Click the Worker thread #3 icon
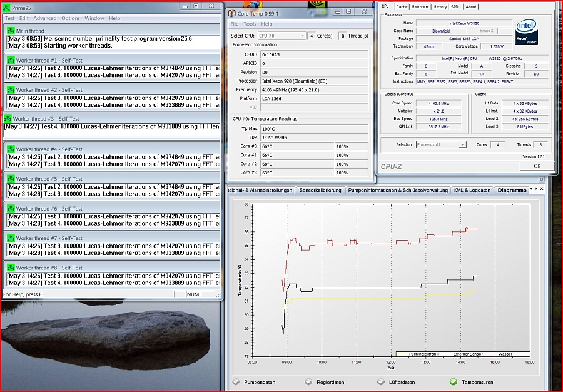 8,118
